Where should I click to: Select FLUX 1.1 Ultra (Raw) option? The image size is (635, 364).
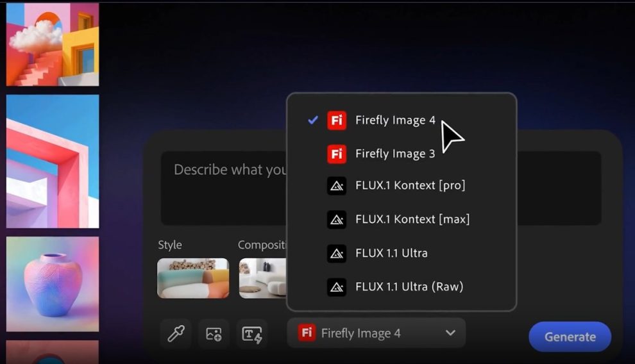pyautogui.click(x=409, y=286)
